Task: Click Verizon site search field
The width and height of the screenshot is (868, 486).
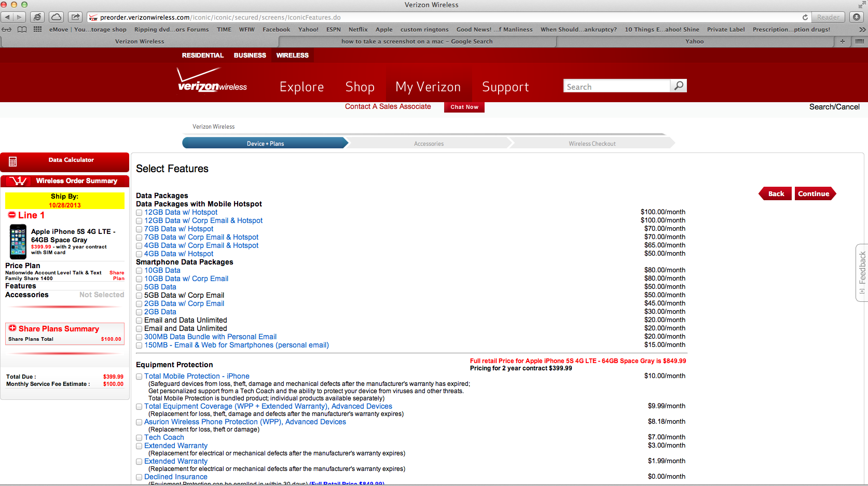Action: 616,86
